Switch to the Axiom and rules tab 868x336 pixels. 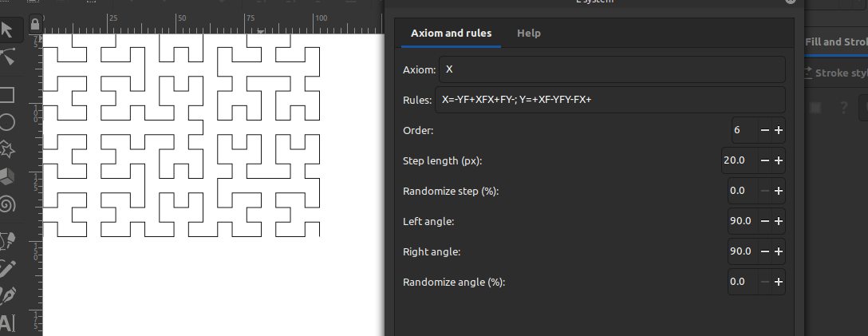pos(452,34)
